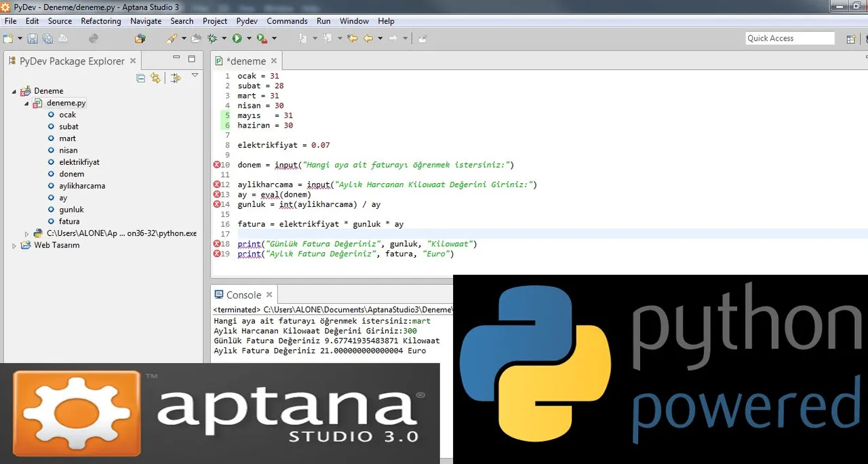Click the Run External Tools icon
868x464 pixels.
click(x=262, y=39)
